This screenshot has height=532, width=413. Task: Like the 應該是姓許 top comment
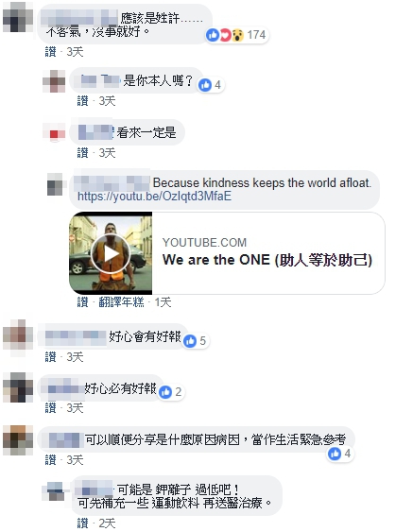tap(51, 52)
